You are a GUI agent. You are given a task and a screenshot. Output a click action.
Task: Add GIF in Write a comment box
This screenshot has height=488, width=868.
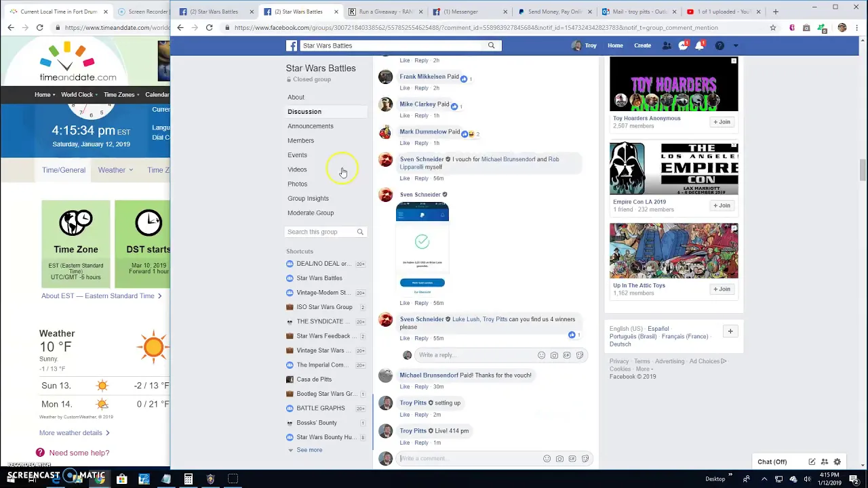pos(572,459)
